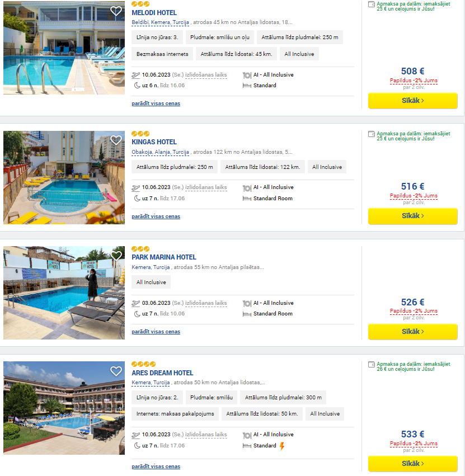Image resolution: width=465 pixels, height=476 pixels.
Task: Click wallet icon in Melodi Hotel payment note
Action: coord(372,4)
